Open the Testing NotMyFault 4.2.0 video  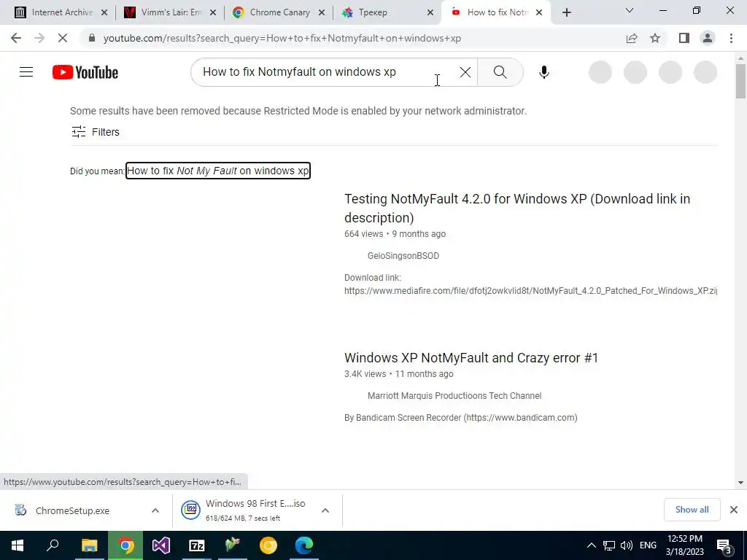(517, 208)
